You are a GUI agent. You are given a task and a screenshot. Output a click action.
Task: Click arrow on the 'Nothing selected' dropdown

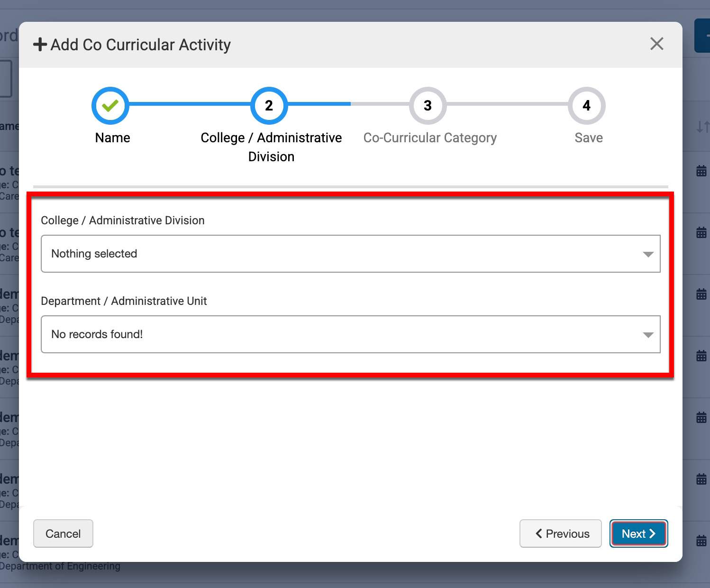click(x=648, y=254)
